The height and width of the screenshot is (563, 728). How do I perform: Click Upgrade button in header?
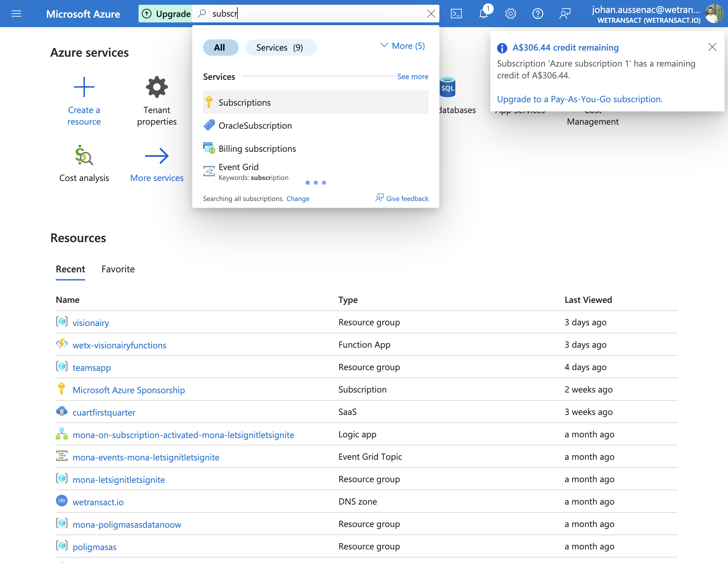coord(166,14)
